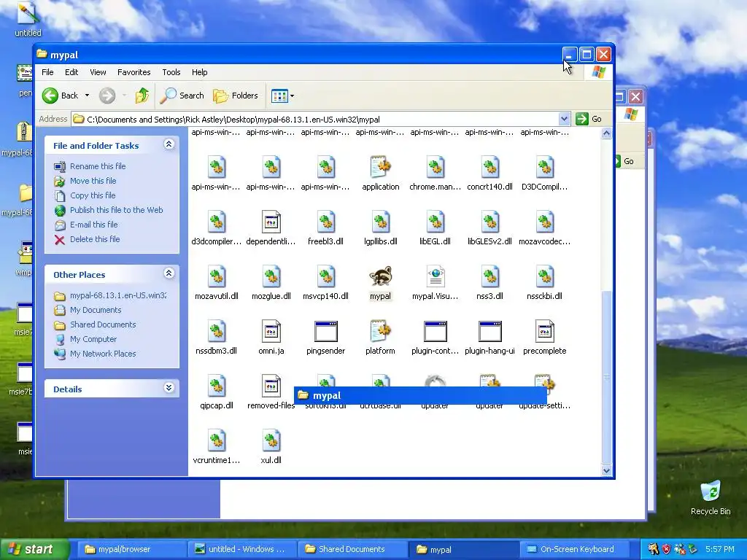Select the mypal raccoon application icon
Screen dimensions: 747x560
coord(380,276)
